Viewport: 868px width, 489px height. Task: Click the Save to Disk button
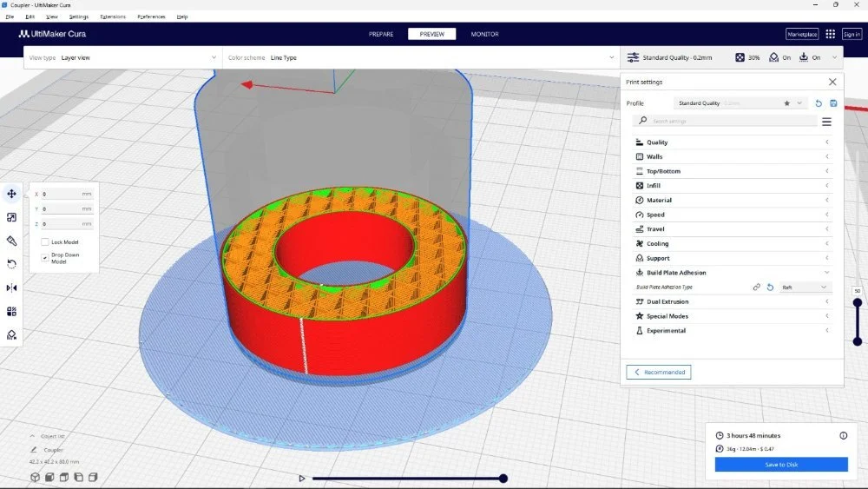pos(780,465)
